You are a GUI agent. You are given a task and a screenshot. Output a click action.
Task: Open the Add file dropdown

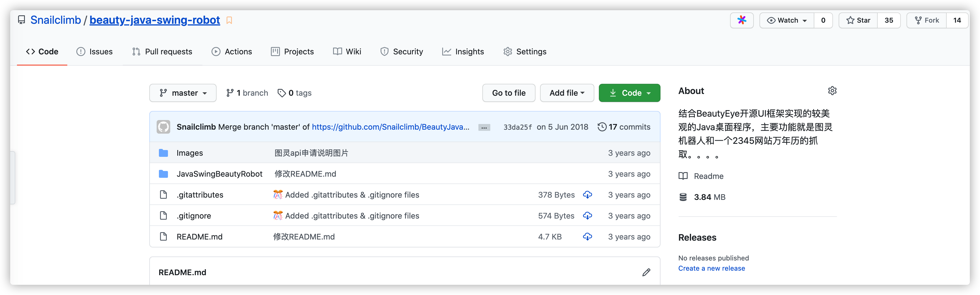pyautogui.click(x=567, y=93)
